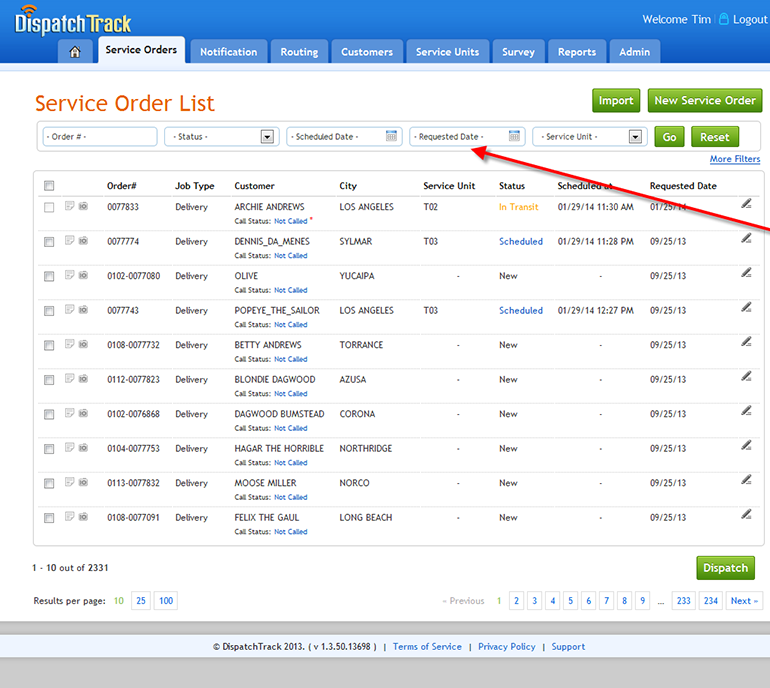Viewport: 770px width, 688px height.
Task: Click edit pencil for Dennis_Da_Menes order
Action: point(746,238)
